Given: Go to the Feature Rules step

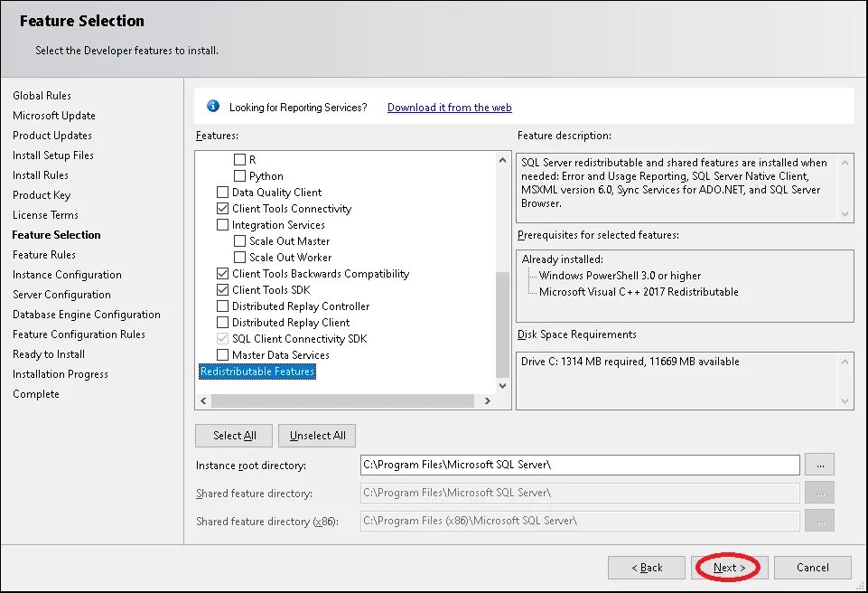Looking at the screenshot, I should 44,255.
